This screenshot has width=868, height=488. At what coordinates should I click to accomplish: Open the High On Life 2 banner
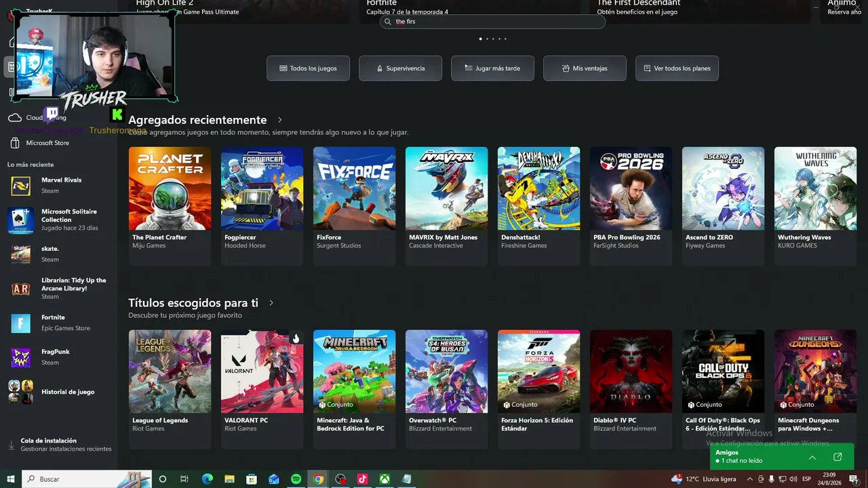239,12
